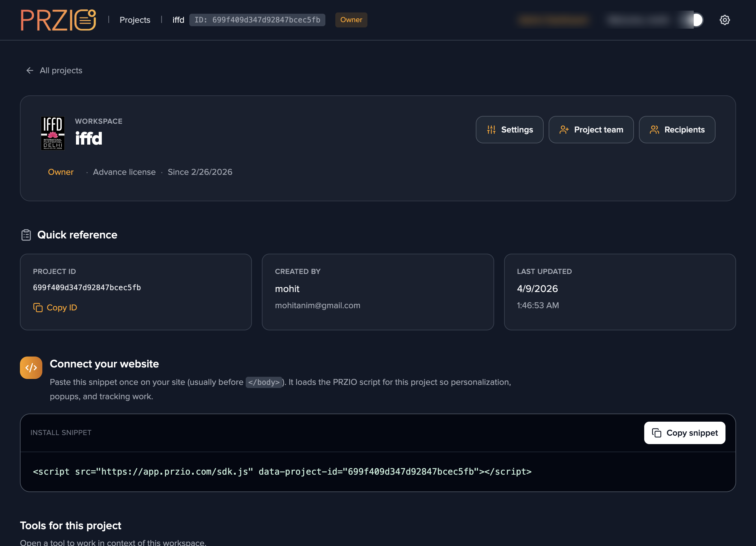Click the </body> inline code tag
The image size is (756, 546).
point(264,382)
